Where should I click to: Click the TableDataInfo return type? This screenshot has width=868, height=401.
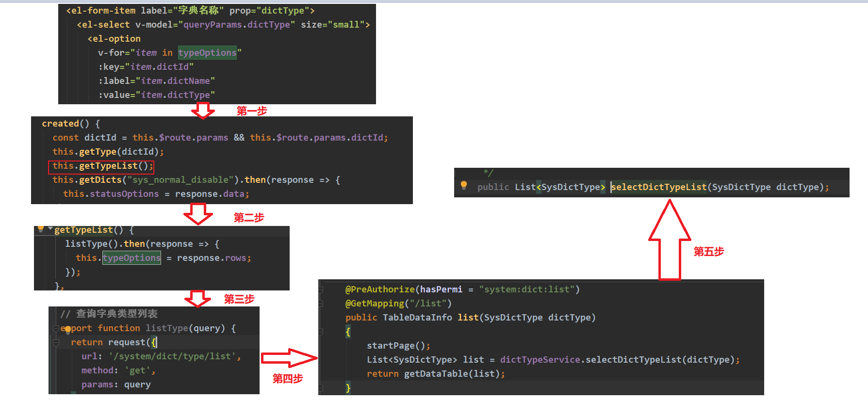(417, 317)
